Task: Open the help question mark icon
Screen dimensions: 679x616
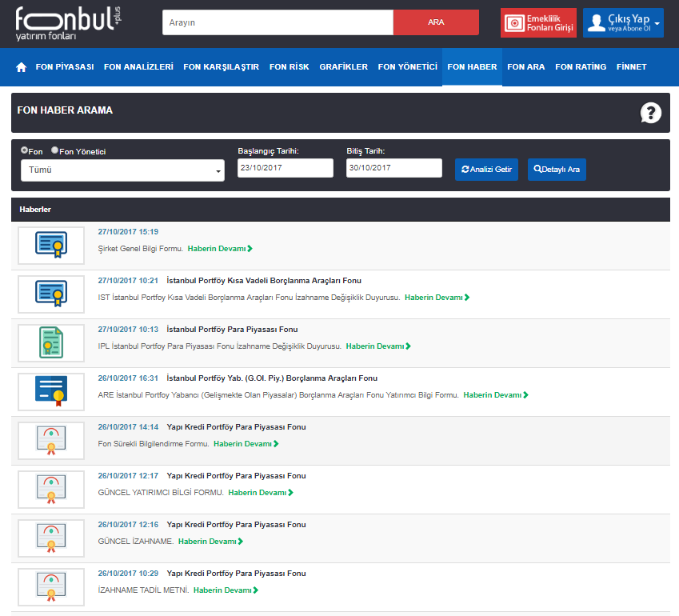Action: coord(650,113)
